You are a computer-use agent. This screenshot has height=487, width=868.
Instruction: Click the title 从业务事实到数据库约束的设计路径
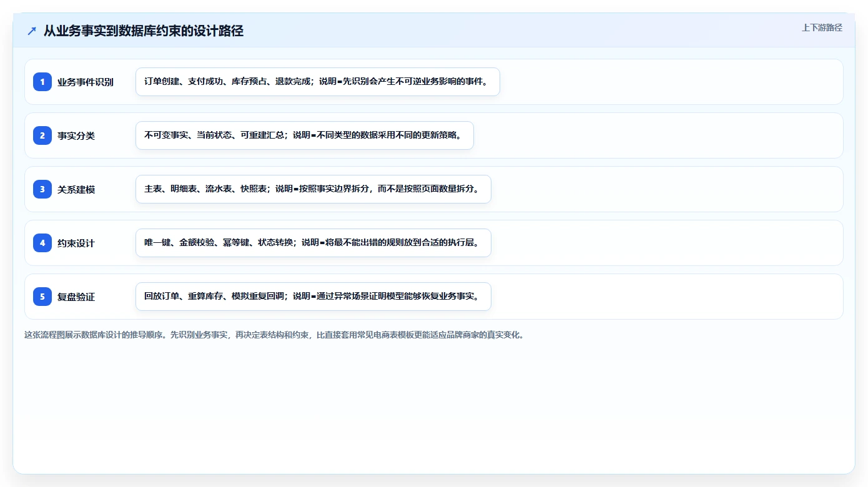coord(144,31)
